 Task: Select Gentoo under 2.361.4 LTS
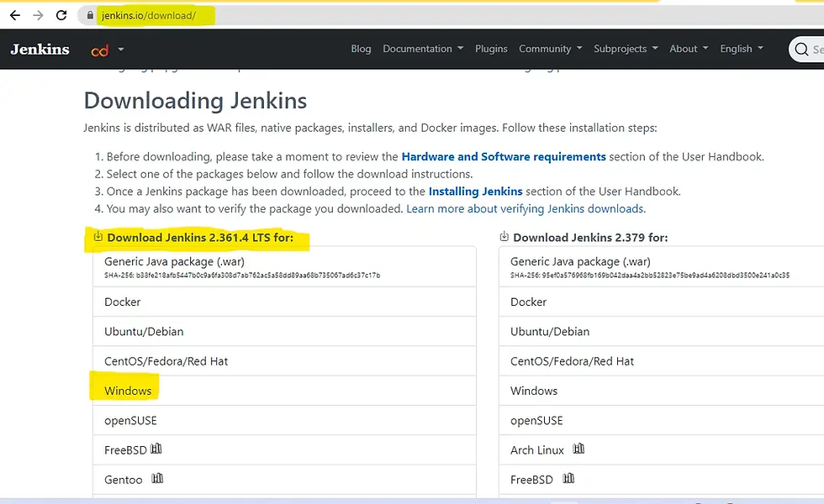click(284, 480)
